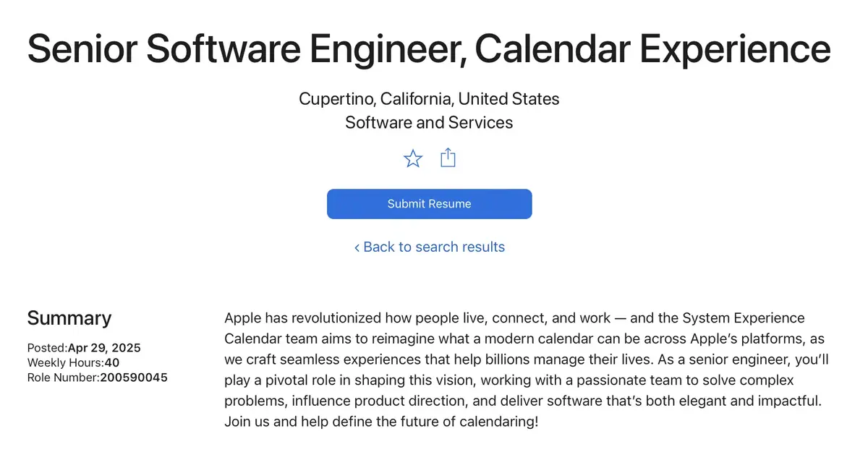The image size is (868, 452).
Task: Click the Software and Services team label
Action: (x=428, y=122)
